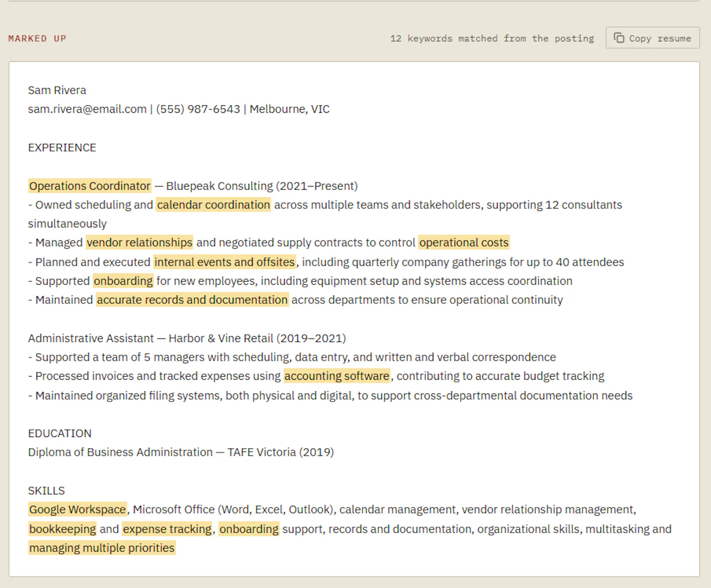Click highlighted accurate records and documentation
Screen dimensions: 711x588
click(192, 300)
